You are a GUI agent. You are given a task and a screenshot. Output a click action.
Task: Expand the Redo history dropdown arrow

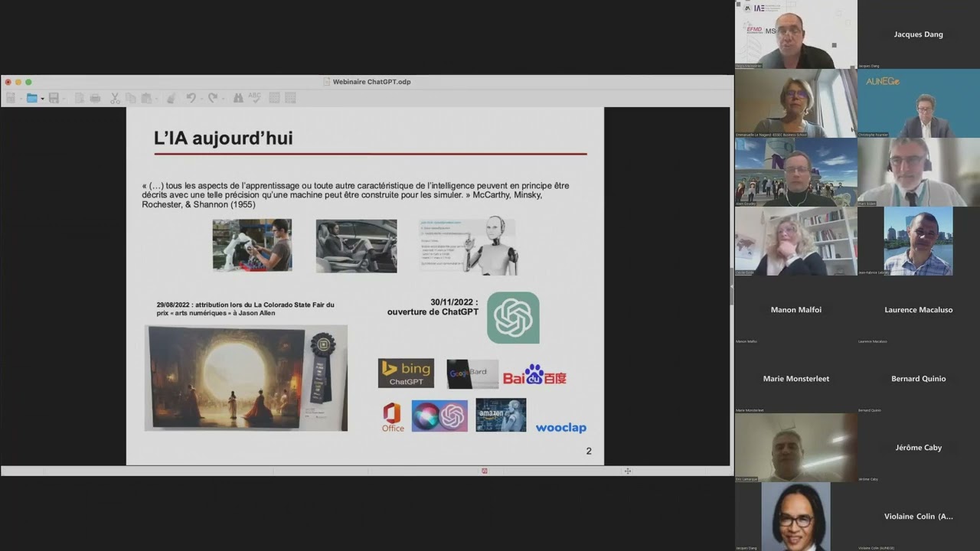coord(223,99)
